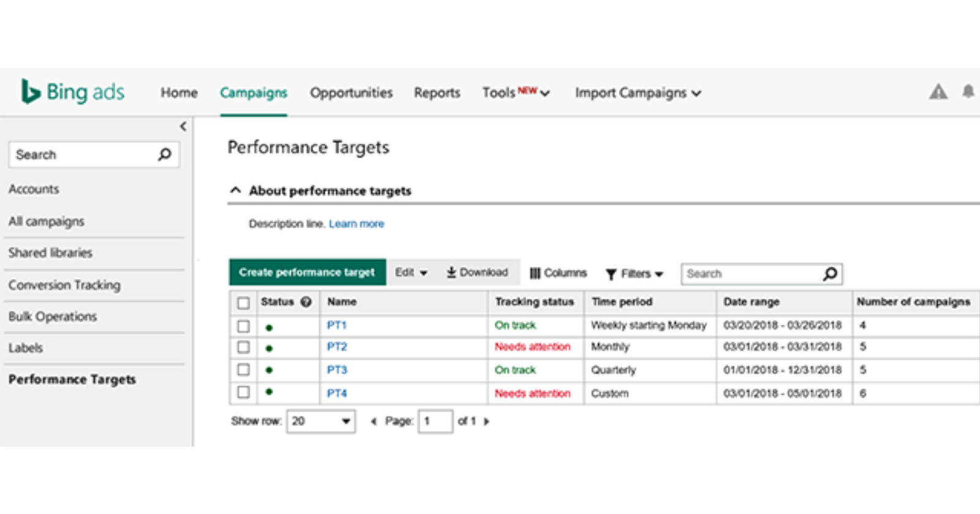This screenshot has height=514, width=980.
Task: Click the 'Monthly' time period cell
Action: click(x=610, y=347)
